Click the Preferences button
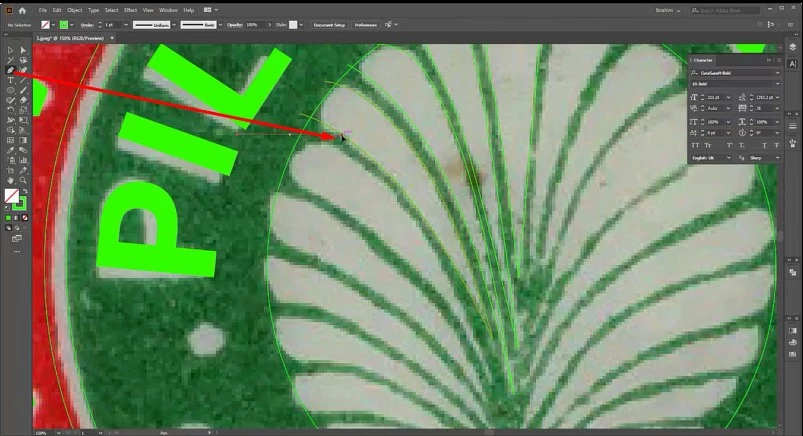The image size is (803, 436). click(x=366, y=25)
